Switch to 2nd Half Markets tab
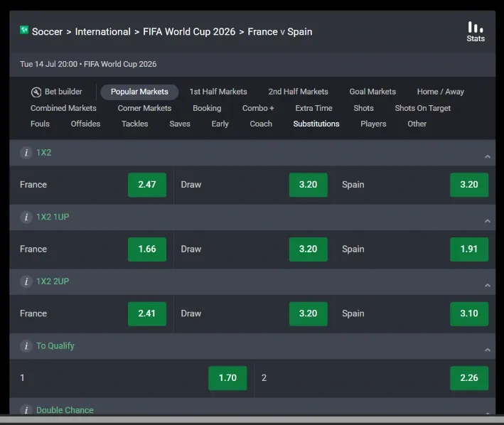 click(299, 92)
